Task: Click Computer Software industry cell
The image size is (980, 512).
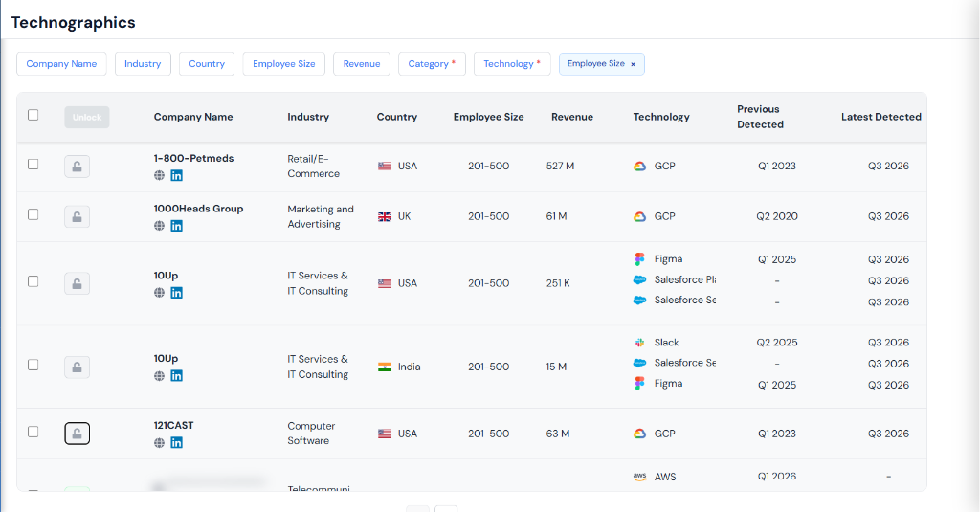Action: pyautogui.click(x=311, y=434)
